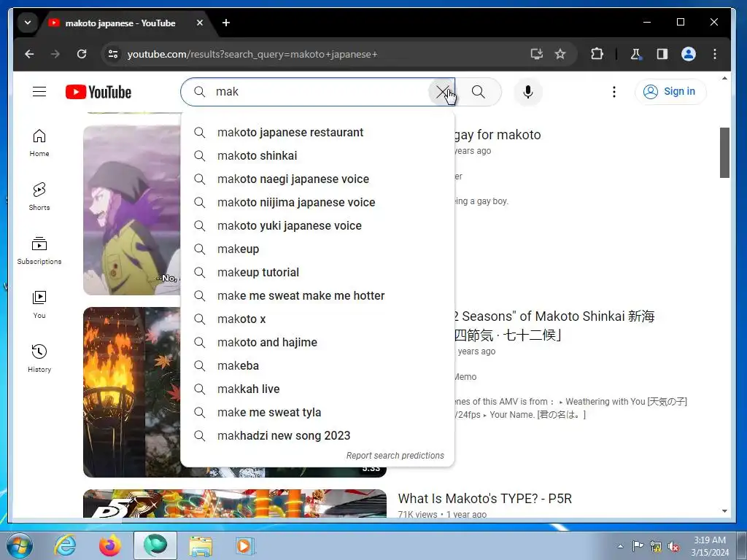Choose suggestion makoto niijima japanese voice
The width and height of the screenshot is (747, 560).
pos(317,203)
